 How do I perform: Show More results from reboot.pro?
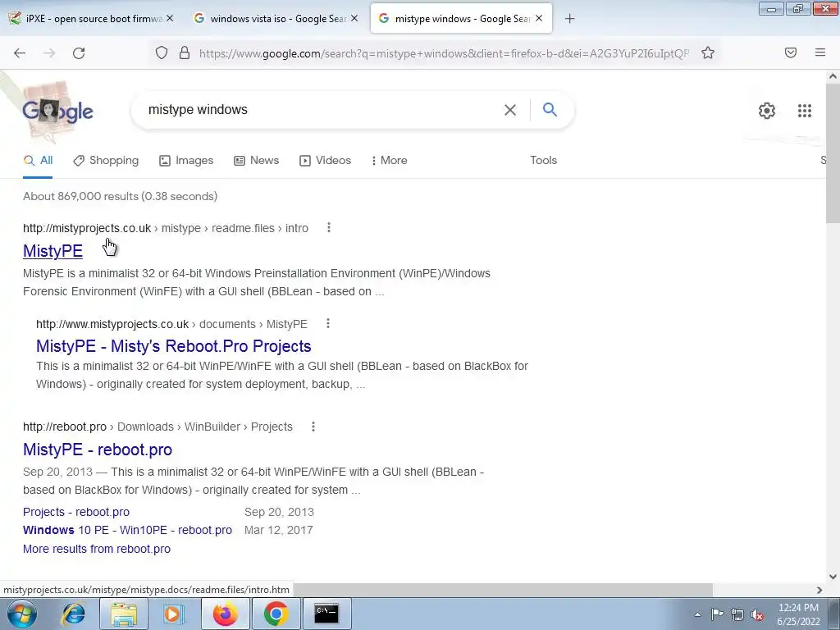[x=97, y=549]
